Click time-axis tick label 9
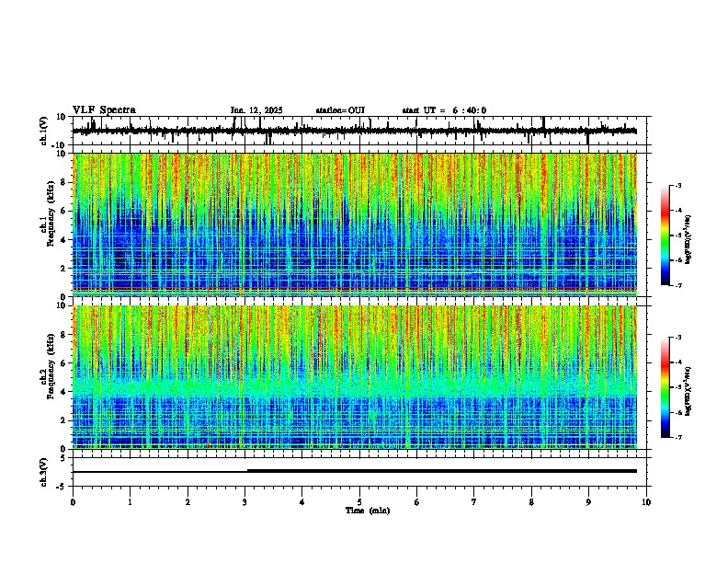 click(x=588, y=502)
